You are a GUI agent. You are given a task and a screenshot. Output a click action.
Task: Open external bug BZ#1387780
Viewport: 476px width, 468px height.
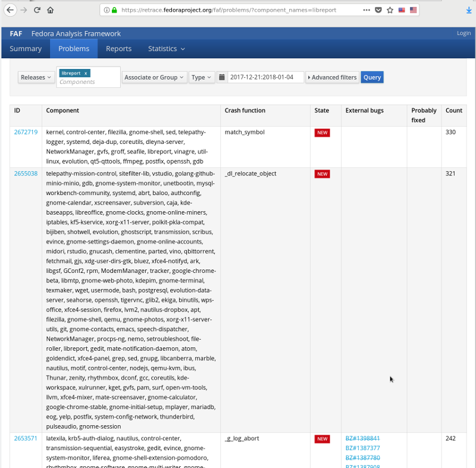click(362, 458)
